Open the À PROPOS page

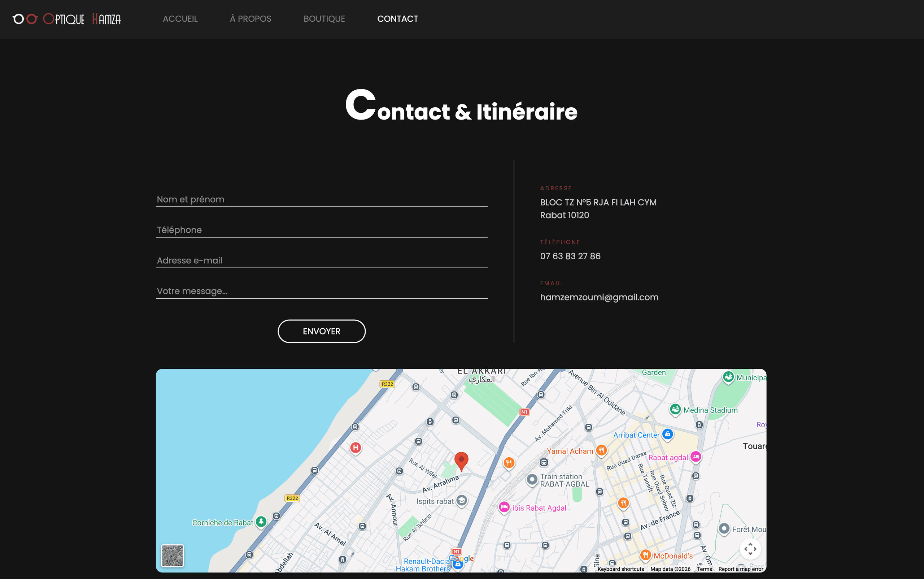click(x=250, y=19)
